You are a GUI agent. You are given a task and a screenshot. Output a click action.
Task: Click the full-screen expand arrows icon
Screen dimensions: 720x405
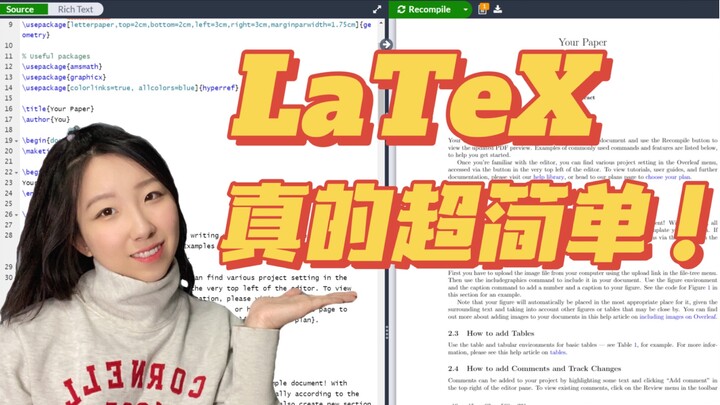click(377, 9)
